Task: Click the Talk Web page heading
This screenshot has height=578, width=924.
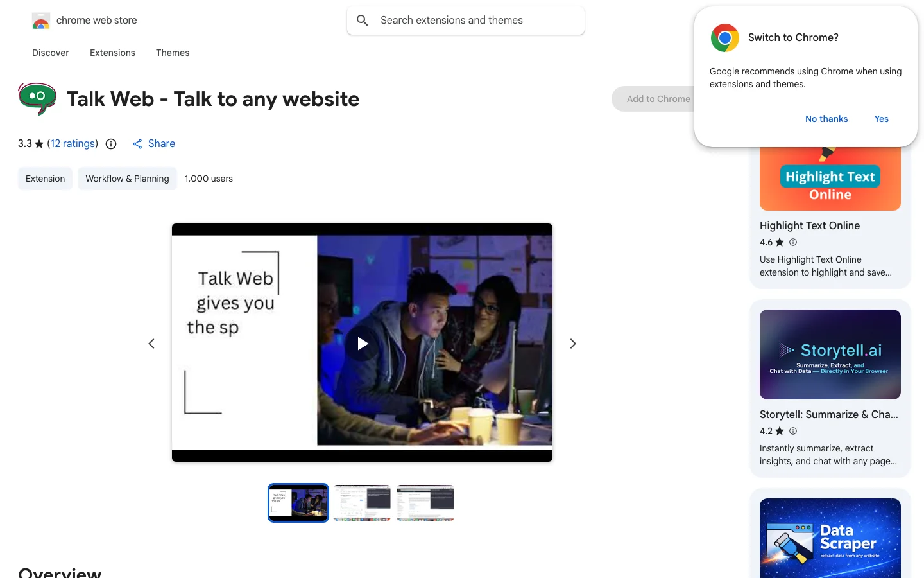Action: point(213,99)
